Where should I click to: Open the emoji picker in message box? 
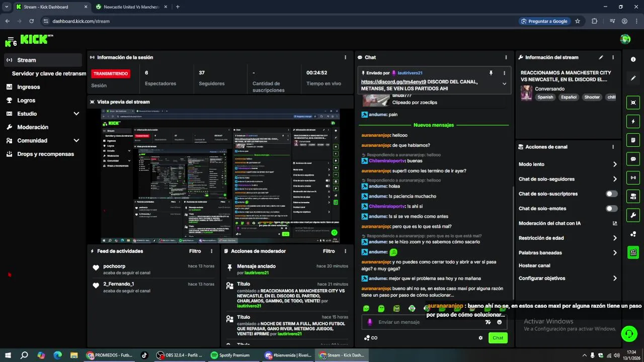(x=499, y=322)
